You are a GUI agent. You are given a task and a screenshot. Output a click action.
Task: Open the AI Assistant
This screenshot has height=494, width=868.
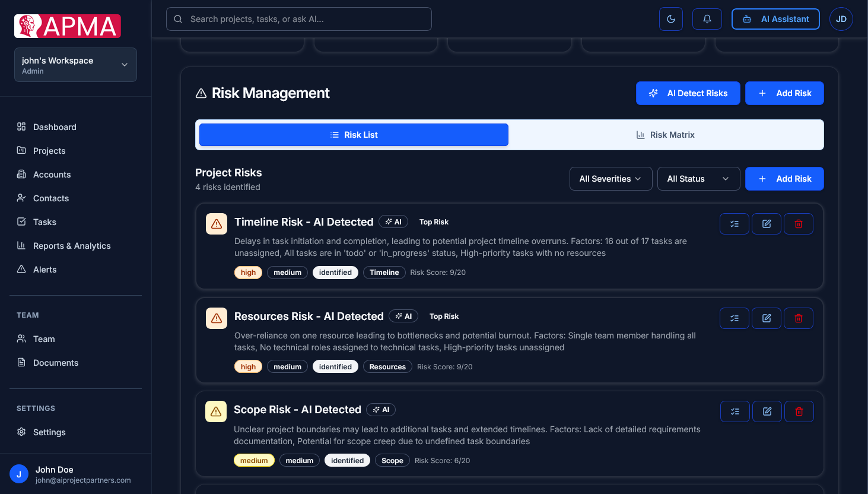pyautogui.click(x=775, y=18)
